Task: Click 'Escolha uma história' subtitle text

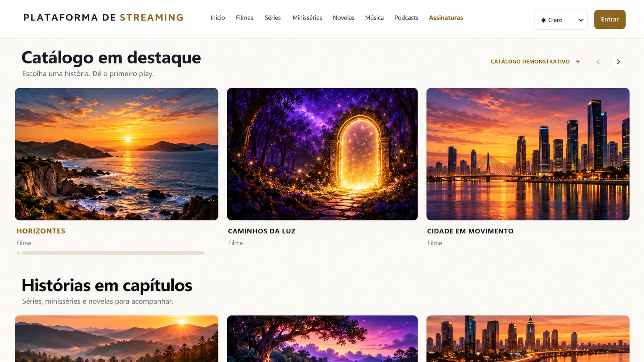Action: pyautogui.click(x=88, y=73)
